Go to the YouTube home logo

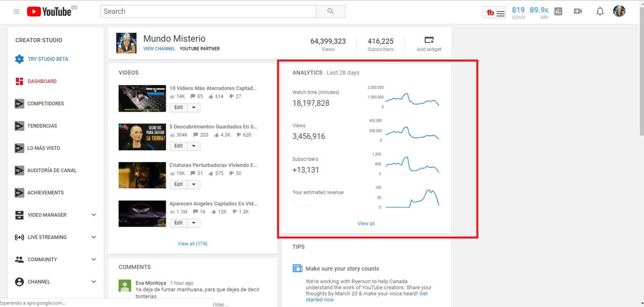point(49,11)
